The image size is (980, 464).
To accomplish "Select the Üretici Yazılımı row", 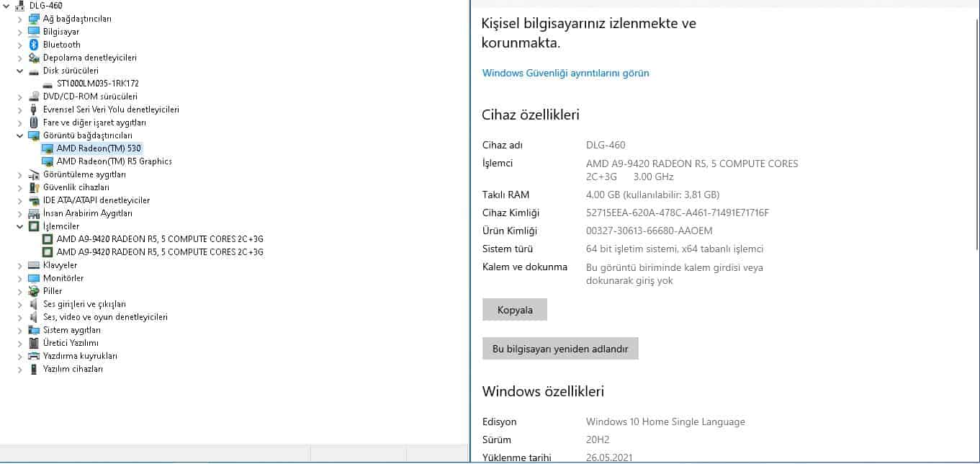I will [71, 343].
